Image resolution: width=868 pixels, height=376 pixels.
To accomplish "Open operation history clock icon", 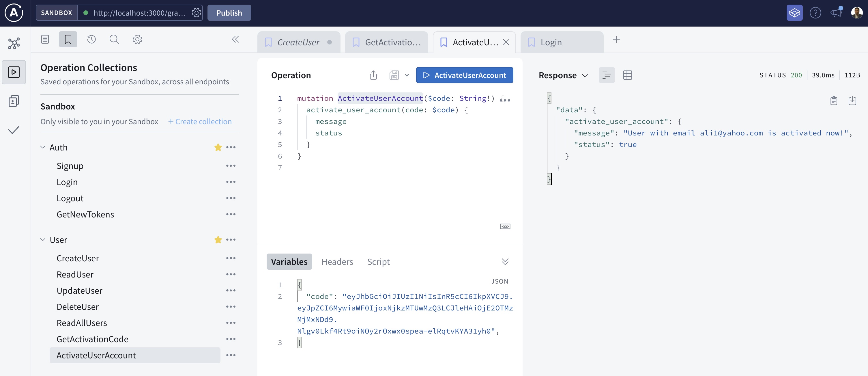I will [91, 40].
